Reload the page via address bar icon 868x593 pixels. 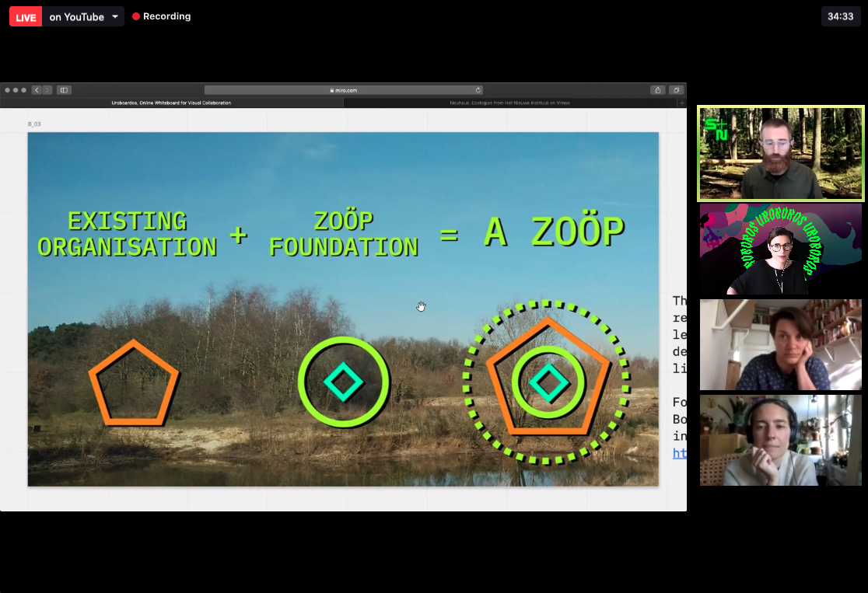point(478,90)
